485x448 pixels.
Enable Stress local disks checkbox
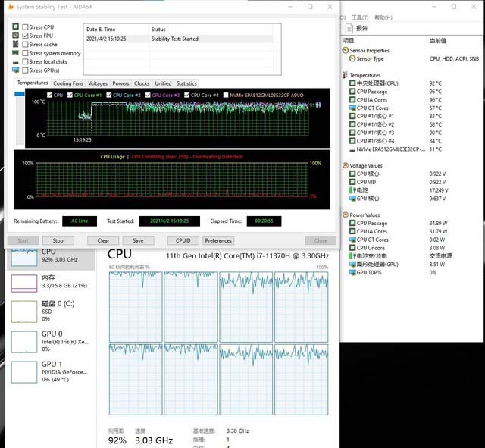coord(25,61)
